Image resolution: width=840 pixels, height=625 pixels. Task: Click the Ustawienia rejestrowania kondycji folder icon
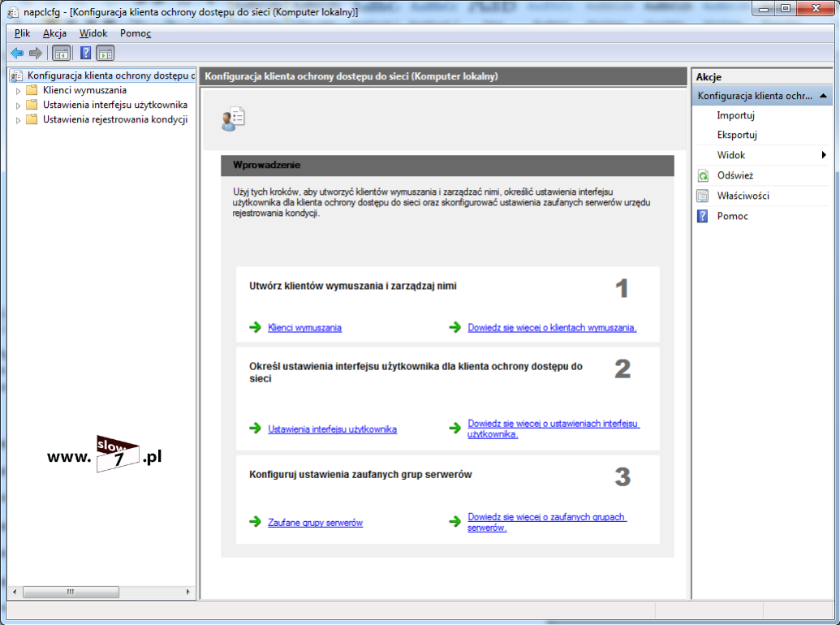click(x=32, y=119)
